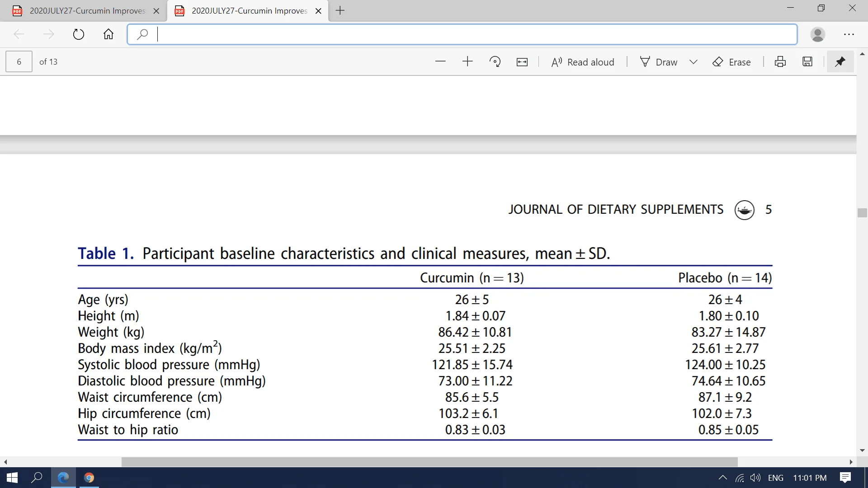Click the Bookmark/pin icon in toolbar

[x=840, y=61]
